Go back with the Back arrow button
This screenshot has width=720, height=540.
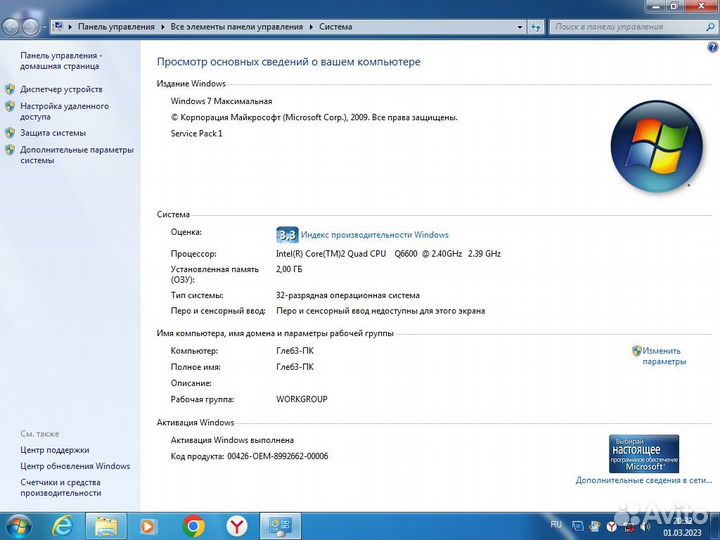click(x=11, y=27)
